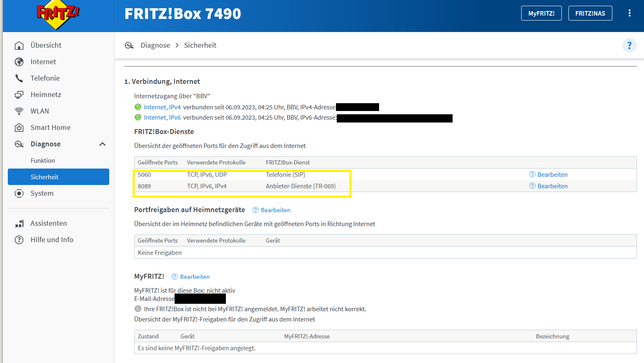The image size is (644, 363).
Task: Open Übersicht in the sidebar
Action: pos(46,45)
